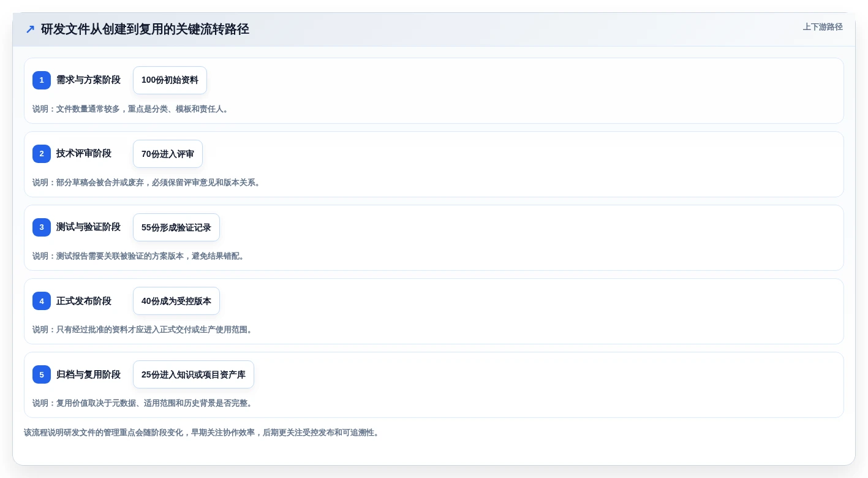This screenshot has width=868, height=478.
Task: Click the 25份进入知识或项目资产库 chip
Action: pos(194,374)
